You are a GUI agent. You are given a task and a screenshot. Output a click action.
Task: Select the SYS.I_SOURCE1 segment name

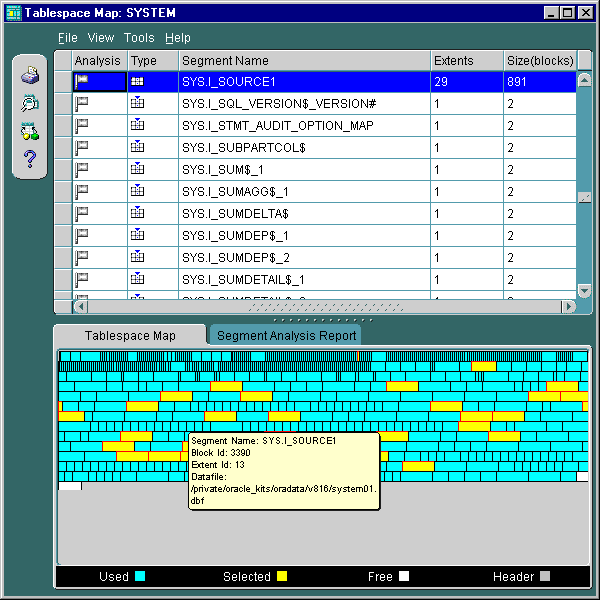229,82
